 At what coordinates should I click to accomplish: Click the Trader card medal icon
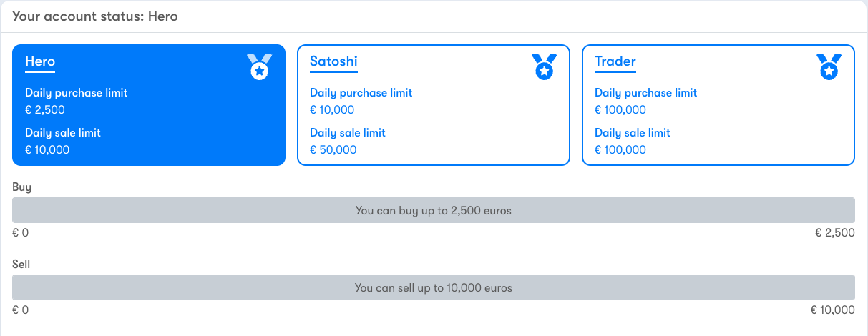(x=829, y=66)
